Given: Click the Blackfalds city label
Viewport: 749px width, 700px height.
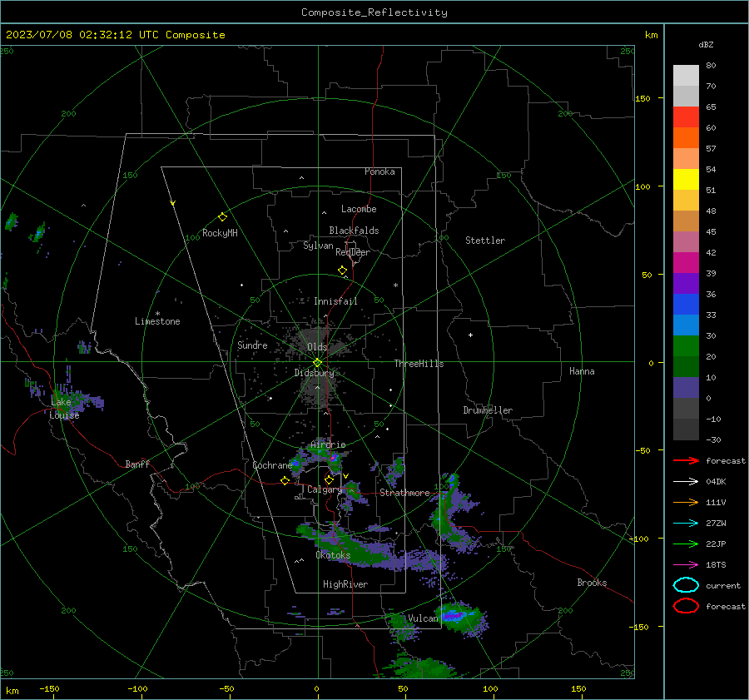Looking at the screenshot, I should coord(354,231).
